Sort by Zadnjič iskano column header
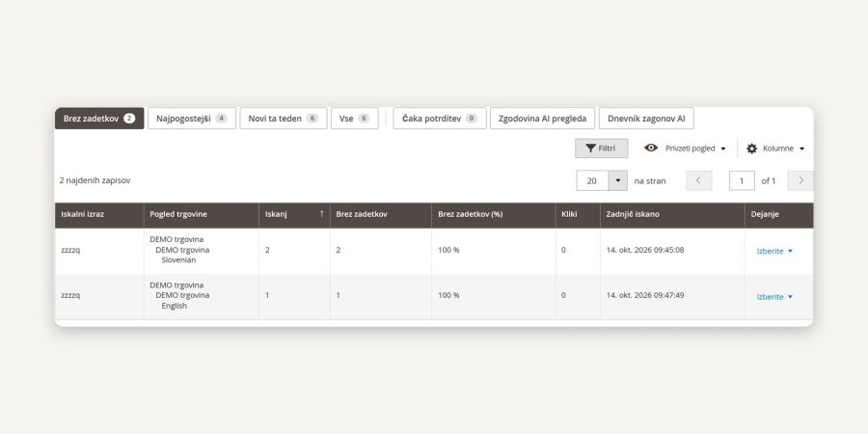 point(672,215)
